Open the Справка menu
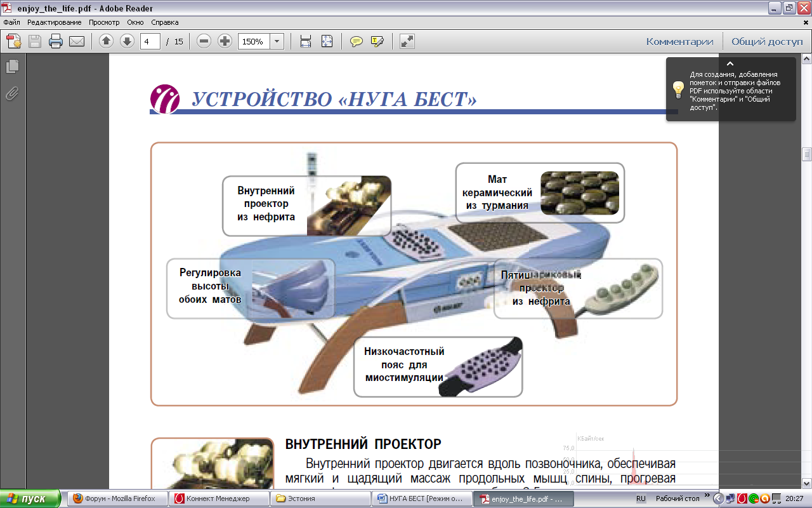 [165, 22]
